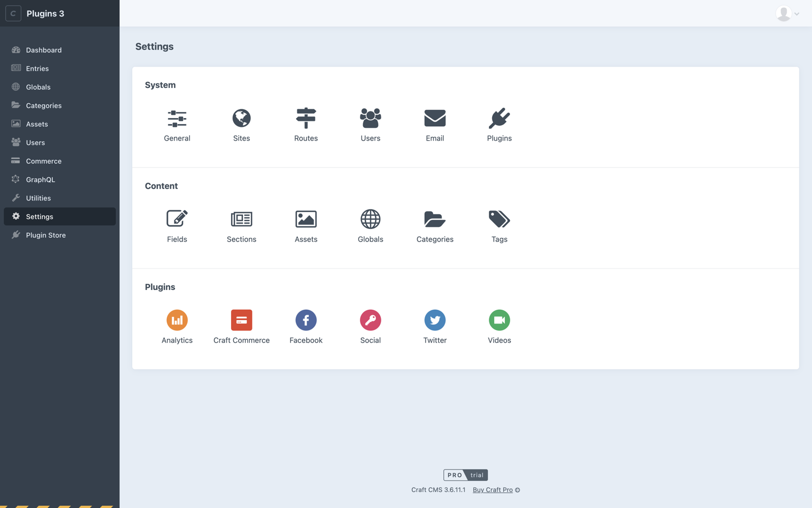The height and width of the screenshot is (508, 812).
Task: Select the Craft Commerce plugin icon
Action: (241, 320)
